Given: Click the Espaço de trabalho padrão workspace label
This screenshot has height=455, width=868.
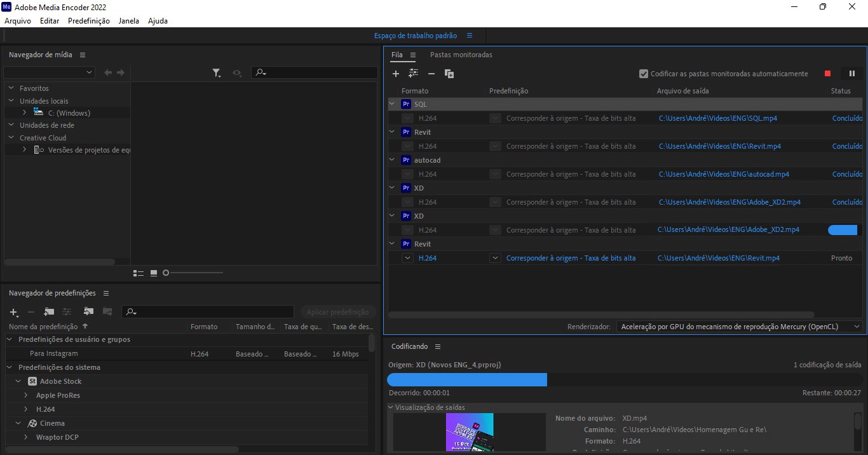Looking at the screenshot, I should coord(416,36).
